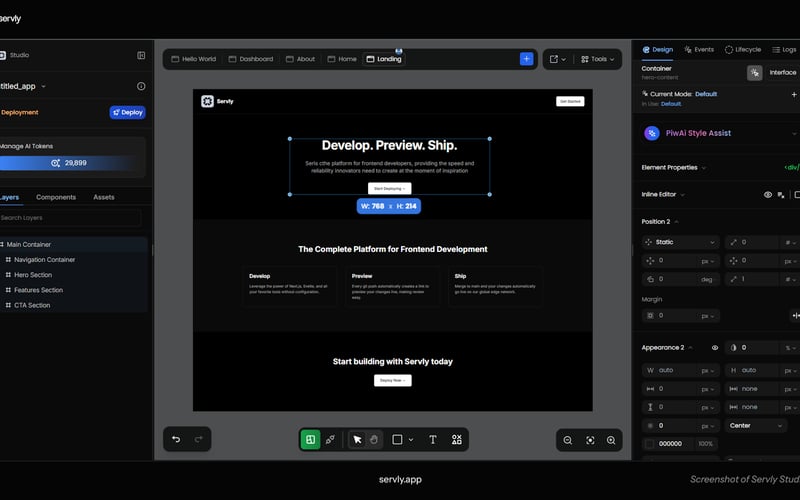
Task: Toggle Inline Editor eye visibility
Action: (767, 194)
